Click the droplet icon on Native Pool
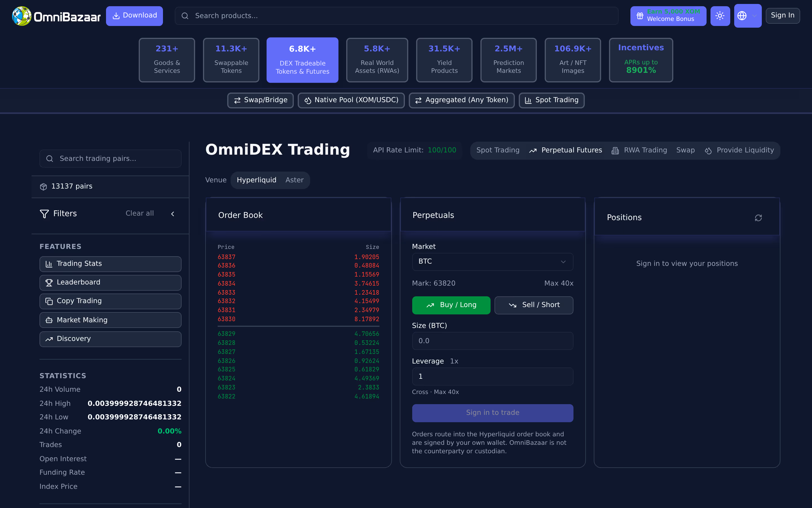The image size is (812, 508). (x=308, y=100)
